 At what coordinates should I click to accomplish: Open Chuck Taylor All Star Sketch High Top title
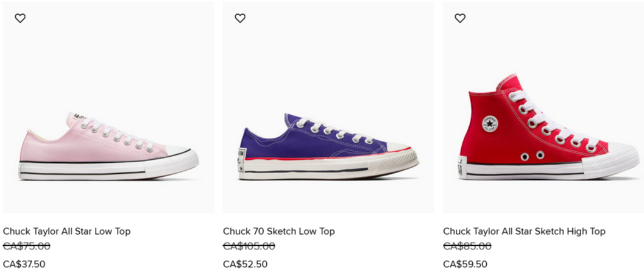point(524,232)
